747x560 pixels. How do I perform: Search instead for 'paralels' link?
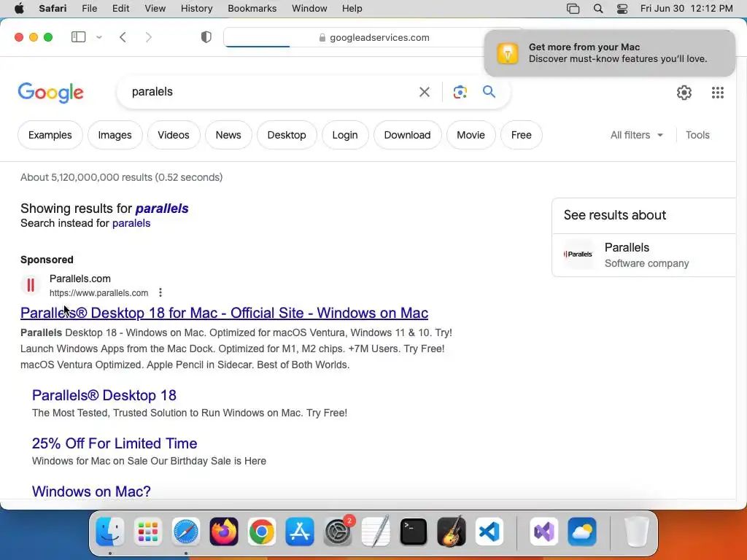(131, 223)
